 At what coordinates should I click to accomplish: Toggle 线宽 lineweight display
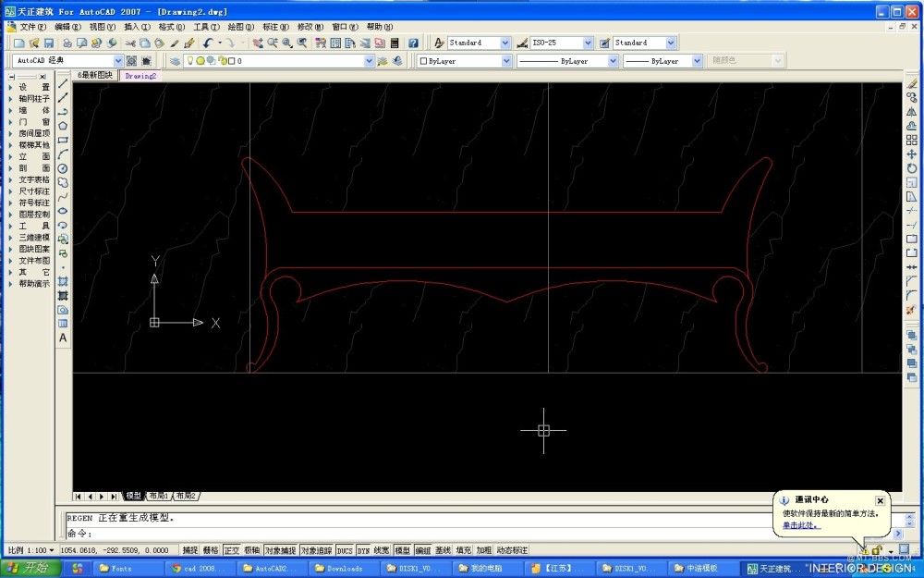click(382, 550)
